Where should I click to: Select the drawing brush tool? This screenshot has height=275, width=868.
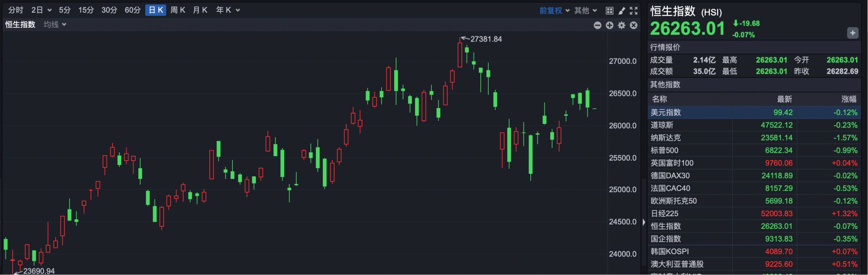click(x=622, y=10)
